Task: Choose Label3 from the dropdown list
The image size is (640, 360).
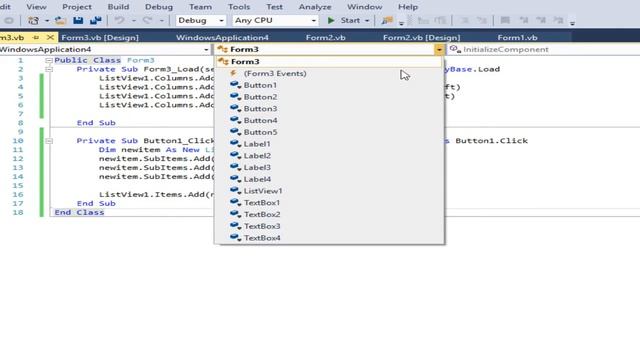Action: pos(329,168)
